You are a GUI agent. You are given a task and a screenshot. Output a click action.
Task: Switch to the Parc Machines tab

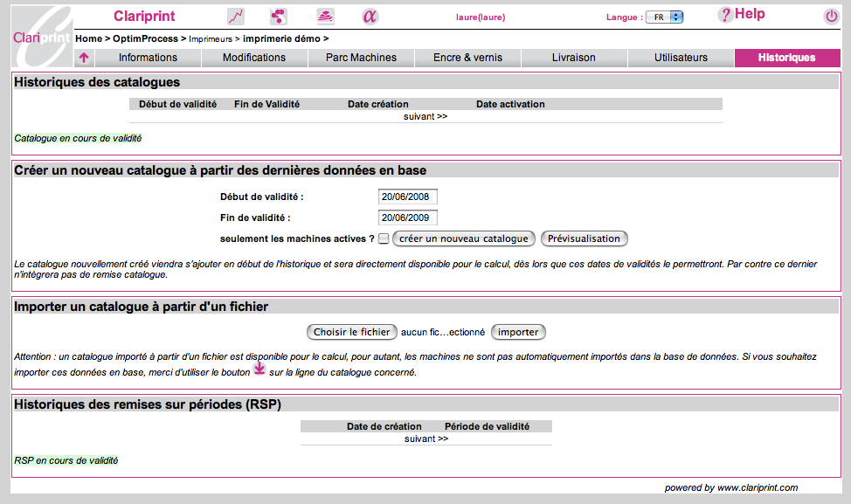pos(361,59)
